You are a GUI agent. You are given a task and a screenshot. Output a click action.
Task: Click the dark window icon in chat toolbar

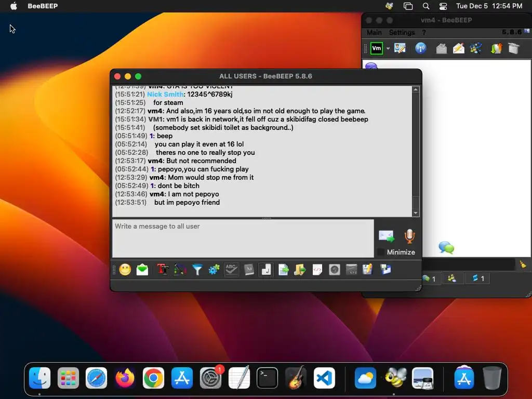coord(351,270)
